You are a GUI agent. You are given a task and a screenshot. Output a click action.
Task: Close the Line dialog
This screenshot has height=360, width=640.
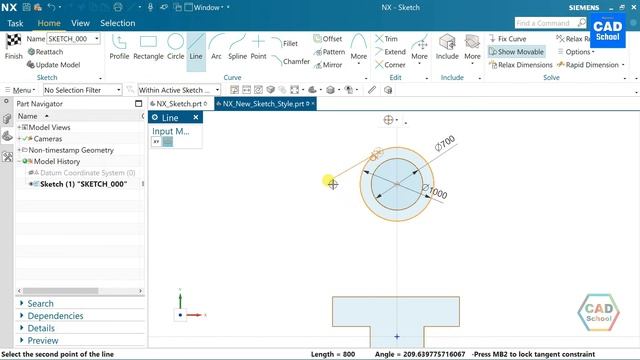(x=196, y=118)
